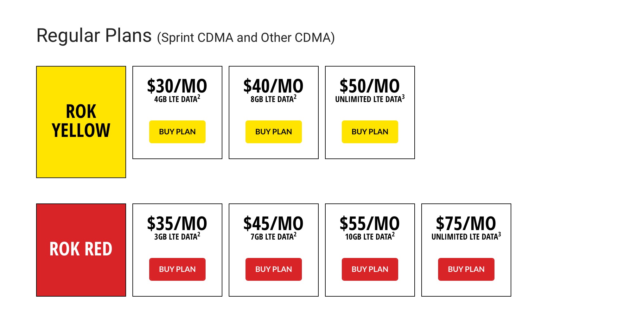Click the Regular Plans page heading
Viewport: 644px width, 315px height.
[x=94, y=35]
